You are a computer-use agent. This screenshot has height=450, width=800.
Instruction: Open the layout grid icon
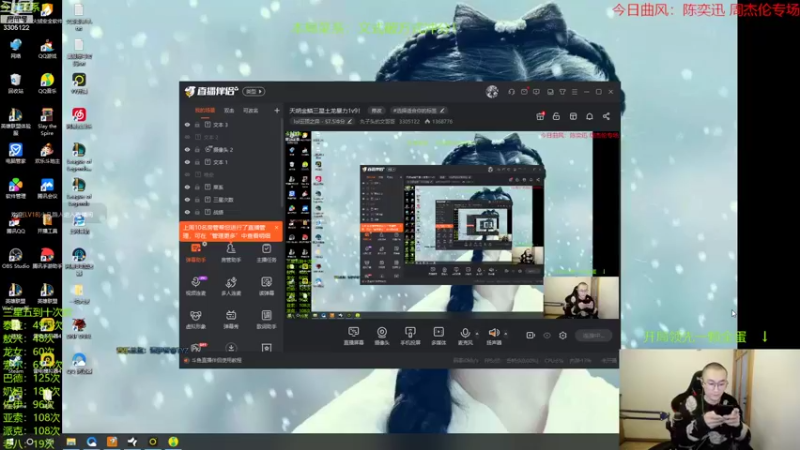pos(573,116)
